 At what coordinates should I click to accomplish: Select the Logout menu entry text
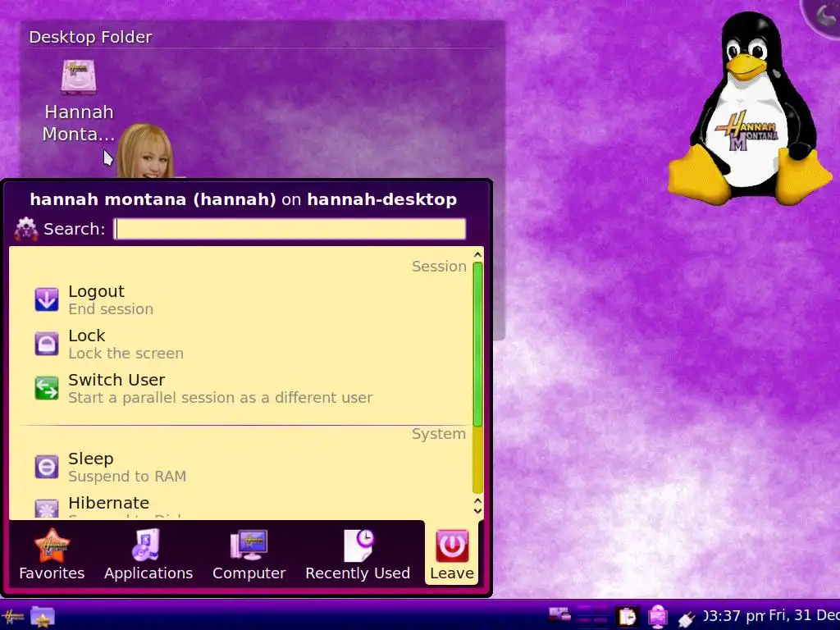tap(97, 291)
